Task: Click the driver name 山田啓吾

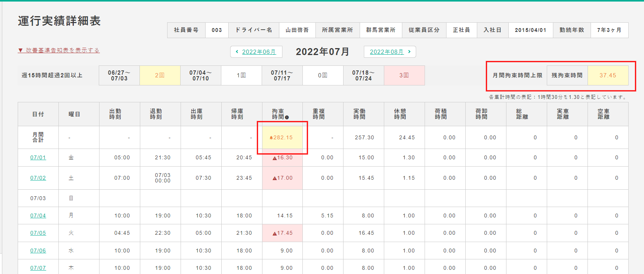Action: pos(297,30)
